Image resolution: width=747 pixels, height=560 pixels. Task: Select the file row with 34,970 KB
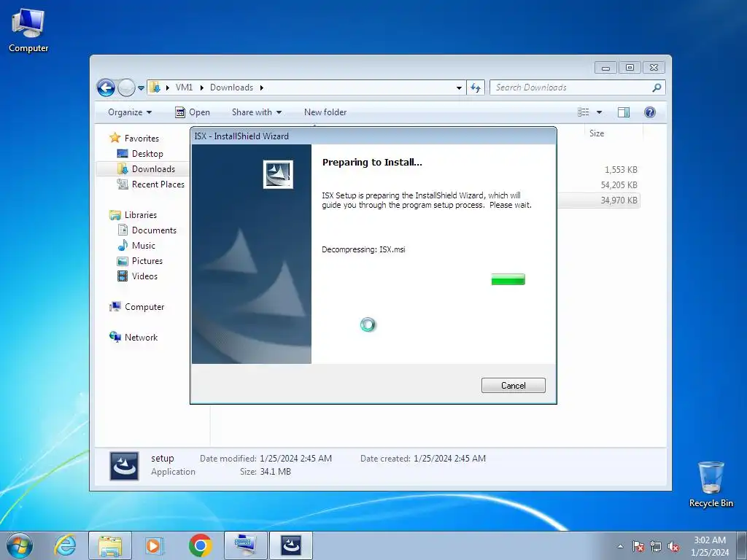pyautogui.click(x=600, y=200)
